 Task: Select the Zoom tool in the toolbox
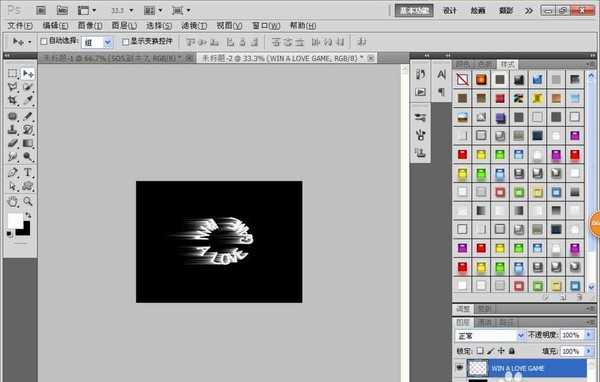pos(28,201)
